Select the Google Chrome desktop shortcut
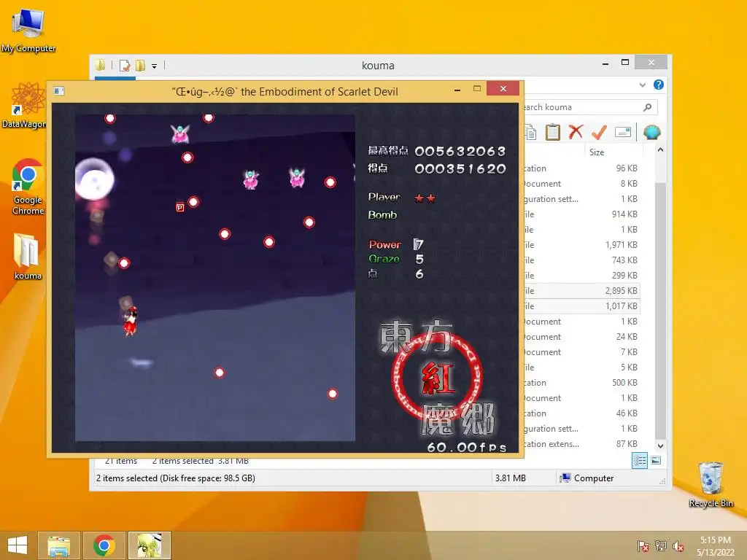 point(28,187)
